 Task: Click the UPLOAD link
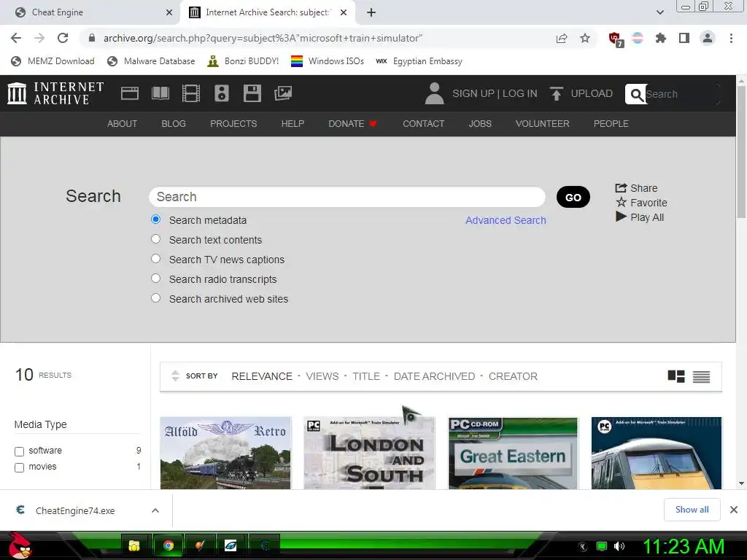(592, 93)
